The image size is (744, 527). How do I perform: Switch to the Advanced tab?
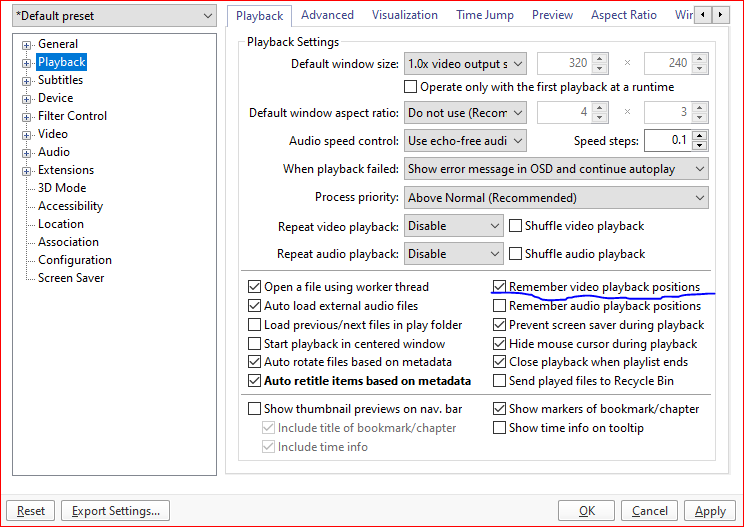click(x=327, y=15)
